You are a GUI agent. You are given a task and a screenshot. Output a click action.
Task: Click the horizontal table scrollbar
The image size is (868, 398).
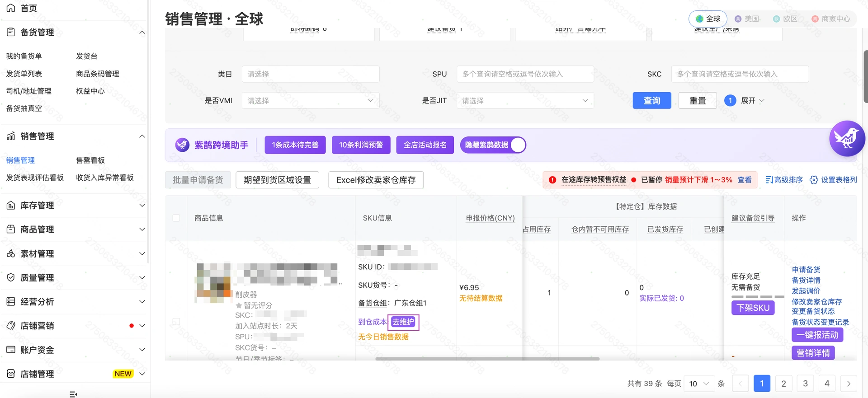(x=487, y=359)
